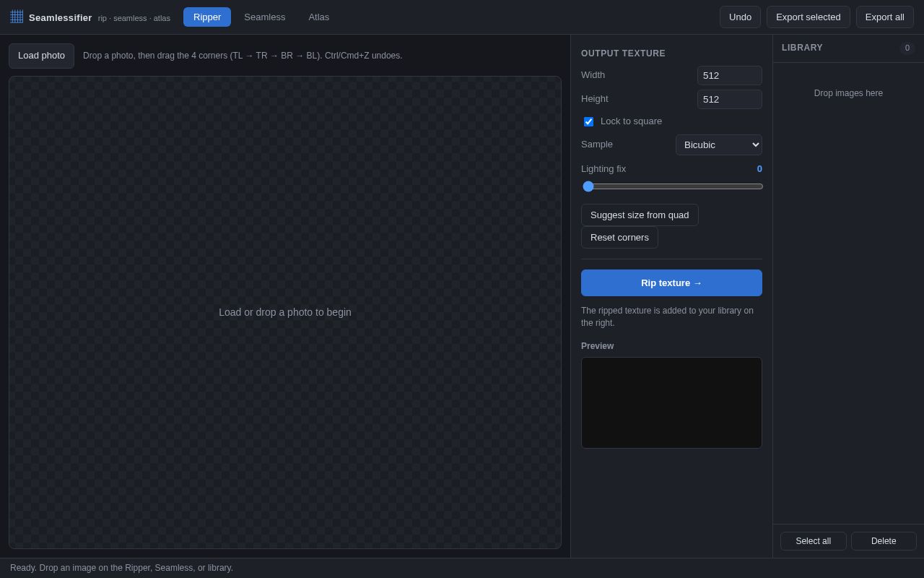Click the 'OUTPUT TEXTURE' heading

(x=623, y=53)
